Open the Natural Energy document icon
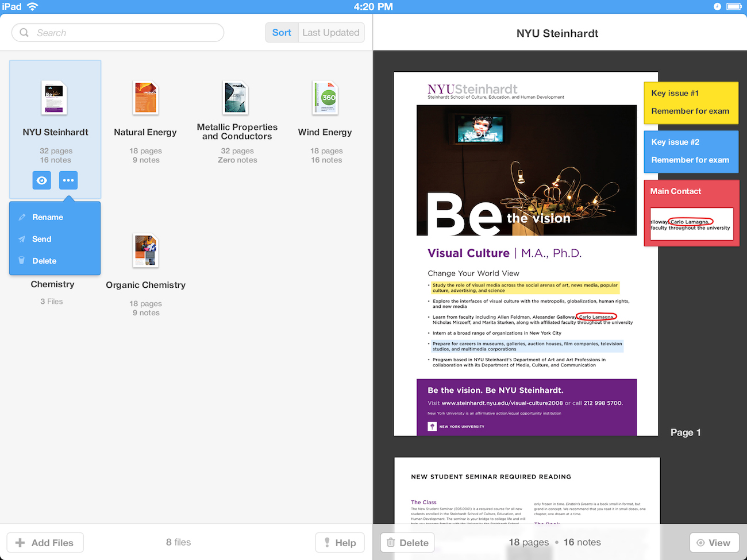Viewport: 747px width, 560px height. [145, 98]
